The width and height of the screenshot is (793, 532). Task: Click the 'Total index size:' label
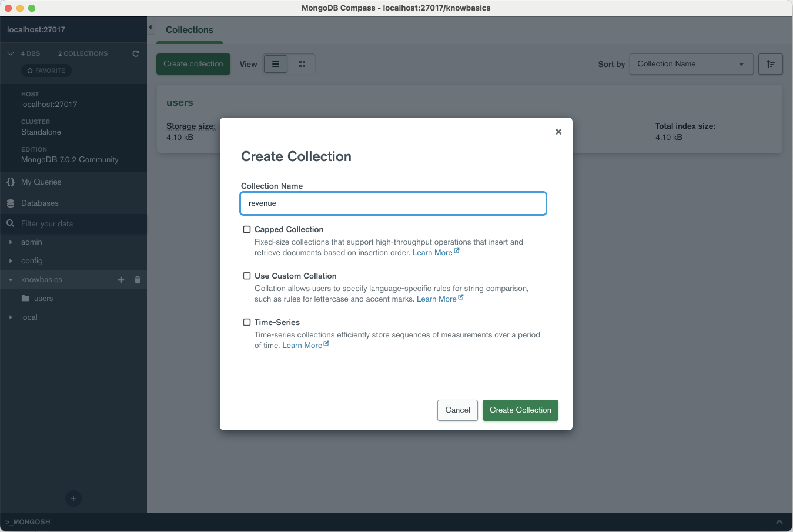[685, 126]
